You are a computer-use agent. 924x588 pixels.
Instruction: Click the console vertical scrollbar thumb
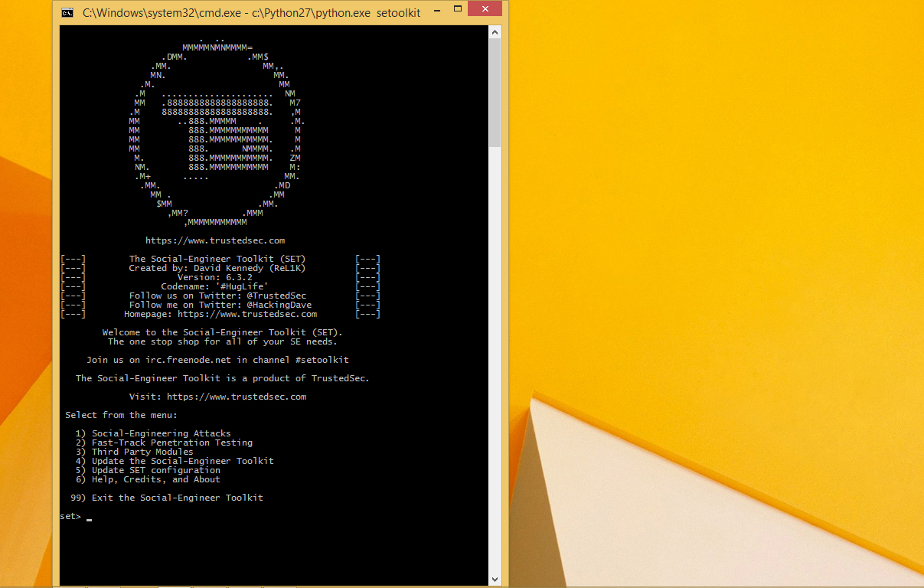495,93
